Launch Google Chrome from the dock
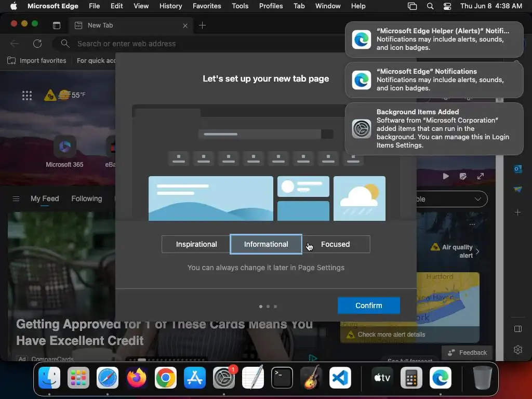532x399 pixels. [166, 378]
